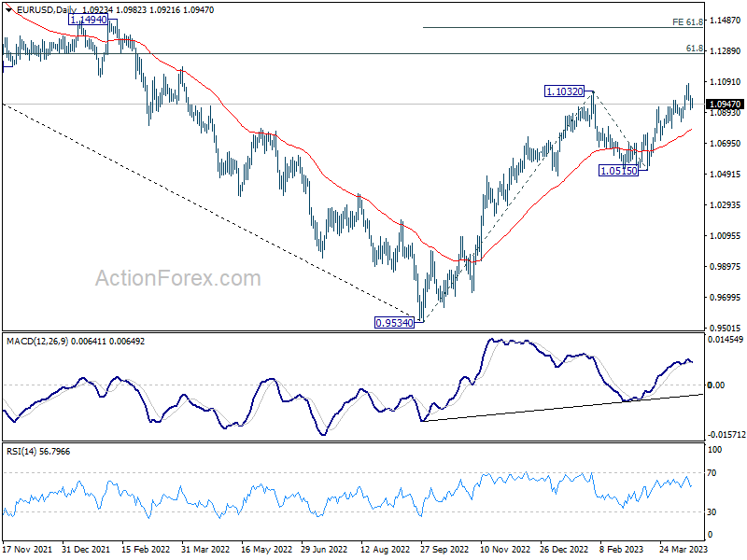Click the 10 Nov 2022 date label
The width and height of the screenshot is (747, 560).
pos(505,549)
